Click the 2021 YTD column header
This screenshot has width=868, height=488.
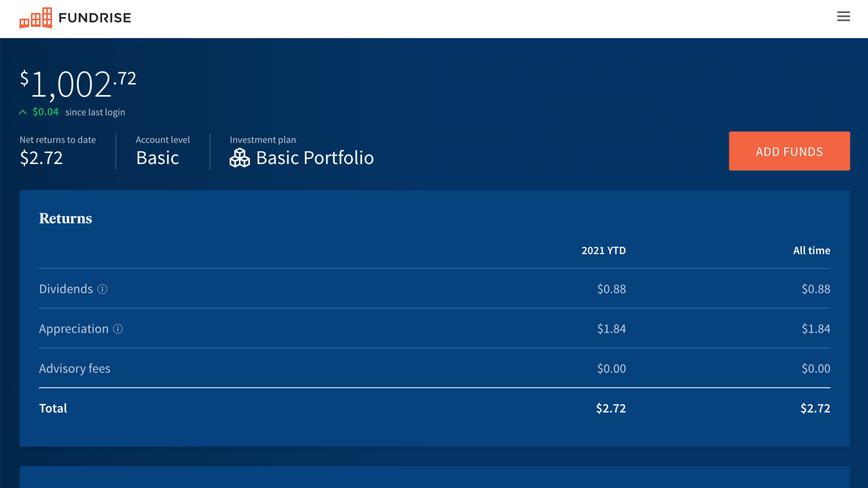pyautogui.click(x=603, y=251)
